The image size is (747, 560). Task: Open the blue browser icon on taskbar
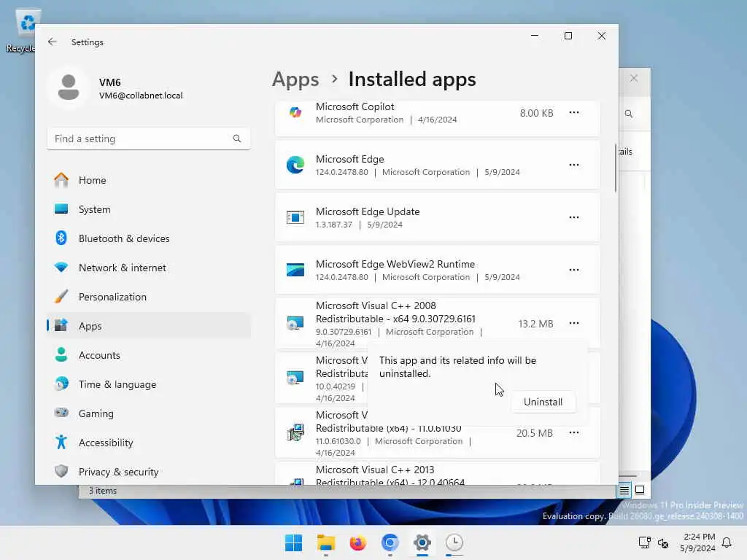(x=390, y=542)
